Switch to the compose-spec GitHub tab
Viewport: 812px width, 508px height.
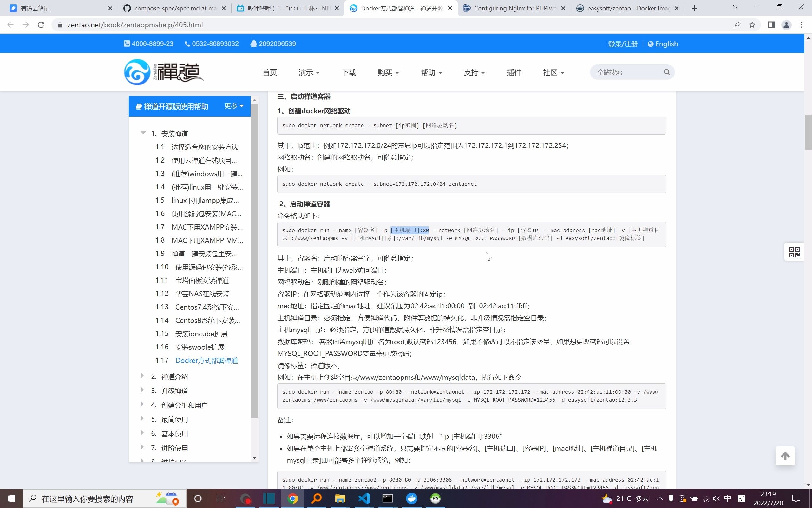pos(174,8)
